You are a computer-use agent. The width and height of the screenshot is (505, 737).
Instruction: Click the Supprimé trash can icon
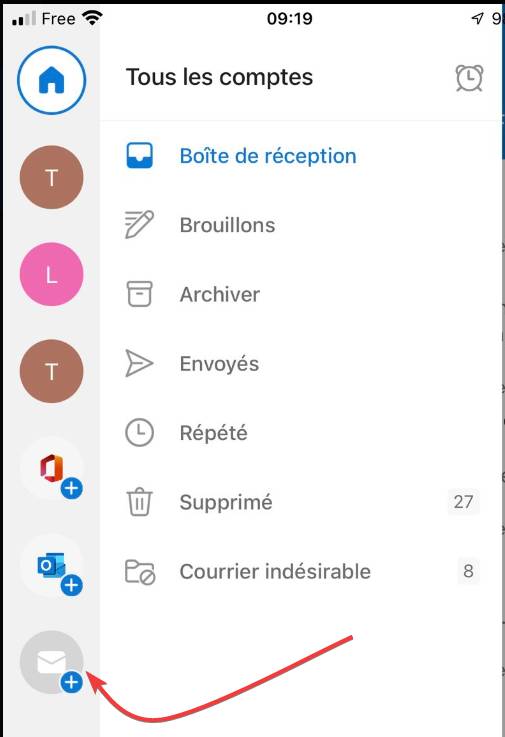tap(140, 502)
